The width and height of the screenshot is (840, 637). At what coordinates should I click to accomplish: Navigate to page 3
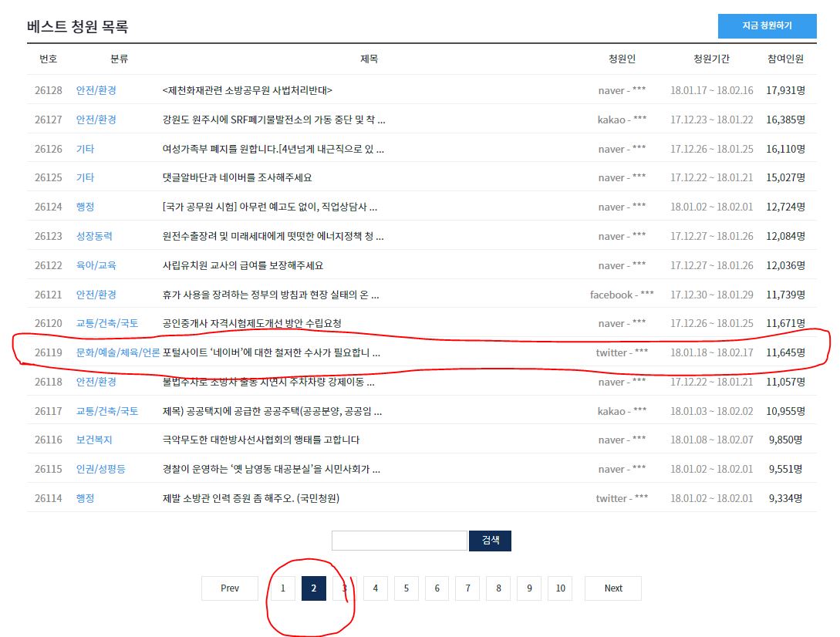tap(345, 588)
